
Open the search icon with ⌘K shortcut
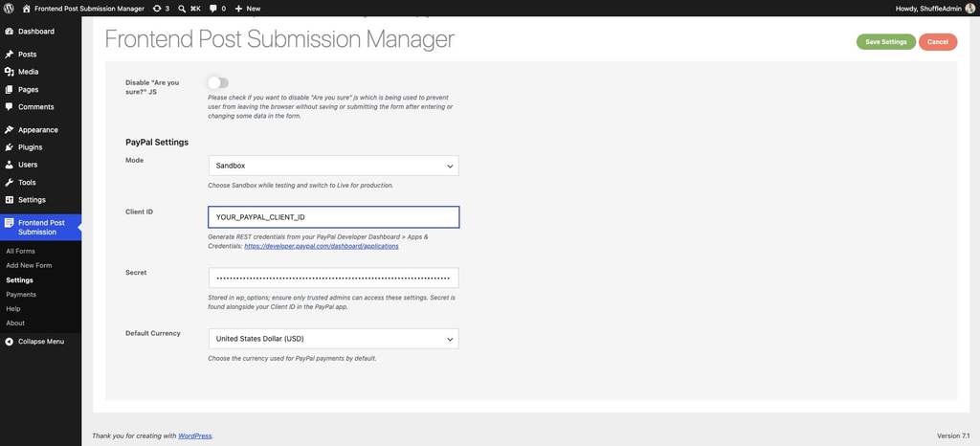coord(182,9)
